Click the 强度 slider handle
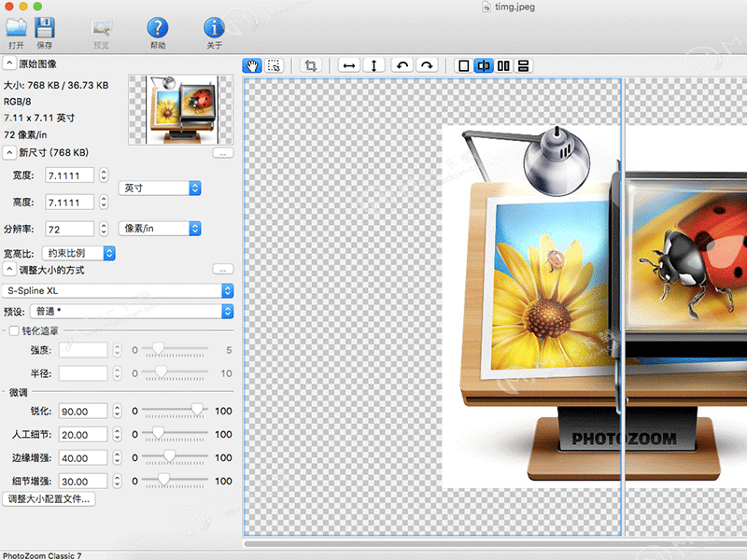 click(x=158, y=348)
